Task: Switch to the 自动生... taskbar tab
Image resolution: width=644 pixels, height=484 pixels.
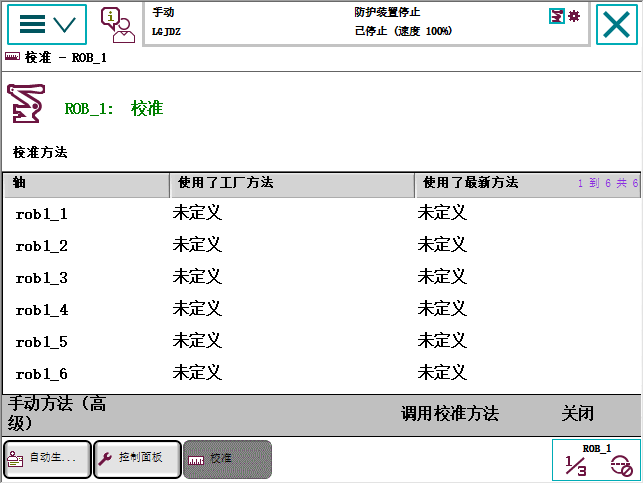Action: click(x=47, y=459)
